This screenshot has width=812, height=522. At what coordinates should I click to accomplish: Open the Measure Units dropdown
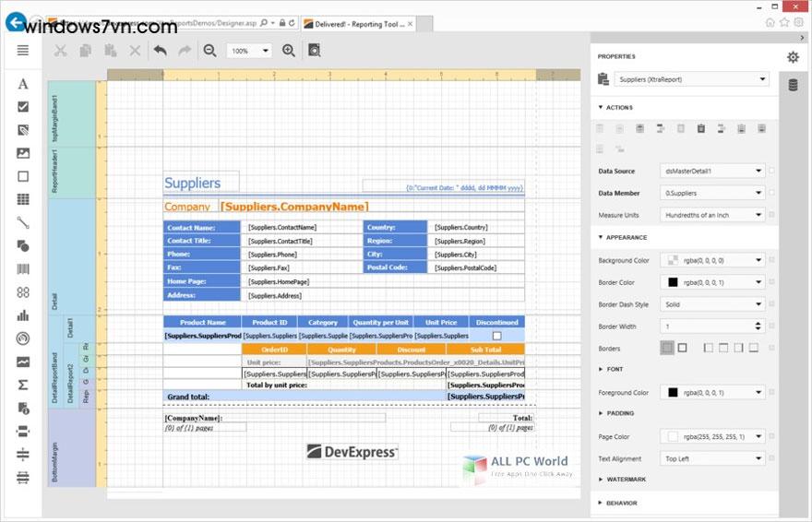click(x=713, y=215)
